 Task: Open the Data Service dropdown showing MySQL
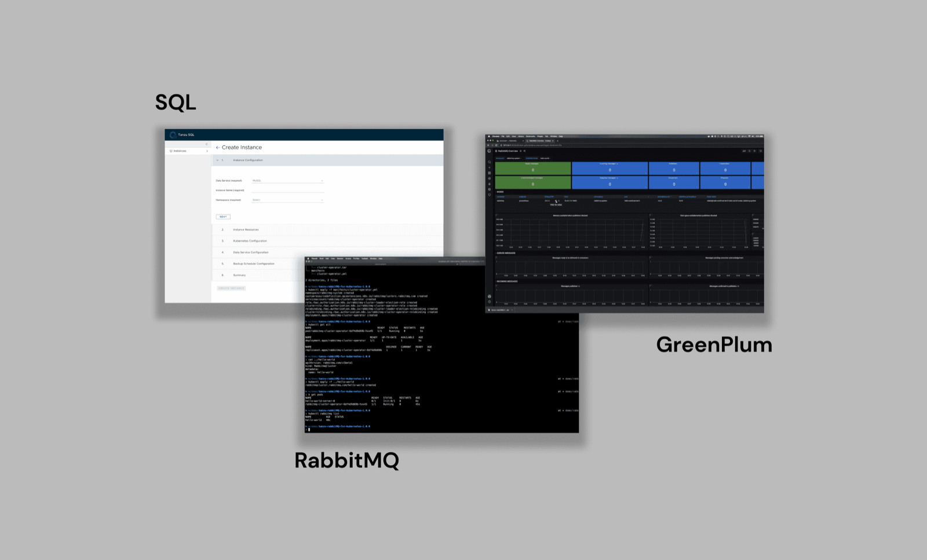point(287,181)
